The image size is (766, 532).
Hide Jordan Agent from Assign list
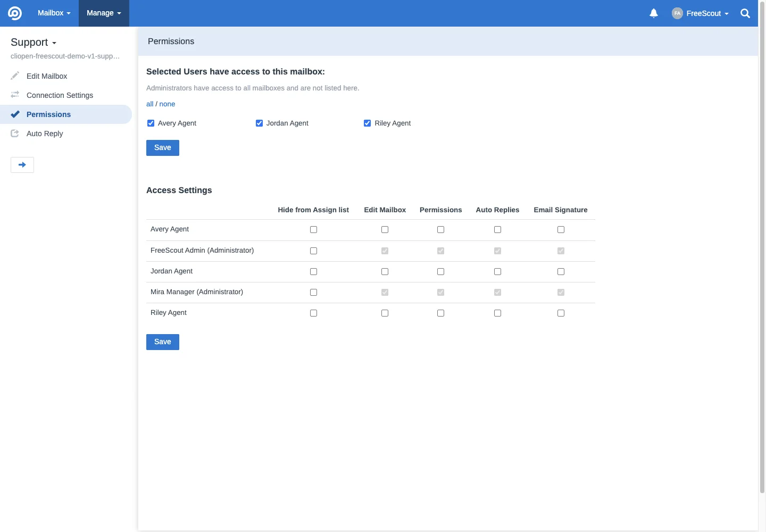(x=313, y=272)
